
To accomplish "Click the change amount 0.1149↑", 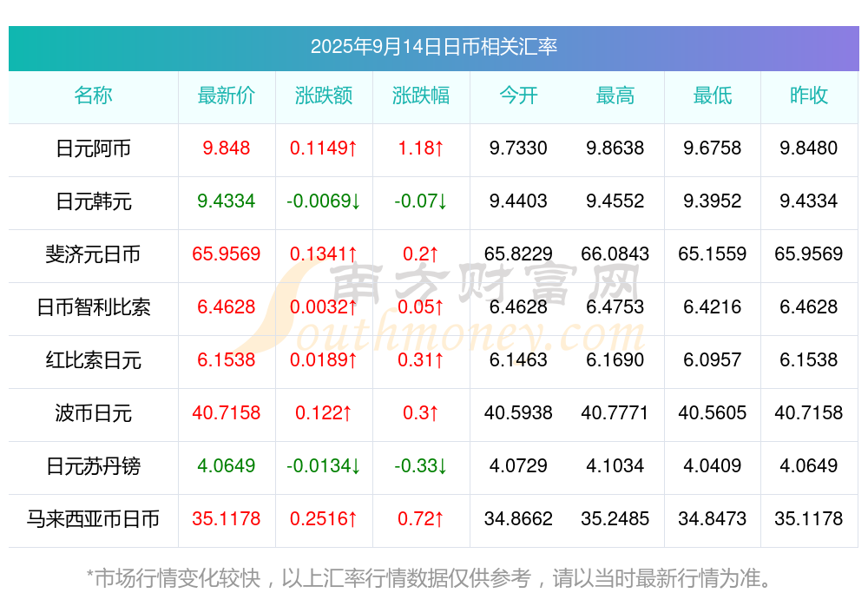I will click(324, 148).
